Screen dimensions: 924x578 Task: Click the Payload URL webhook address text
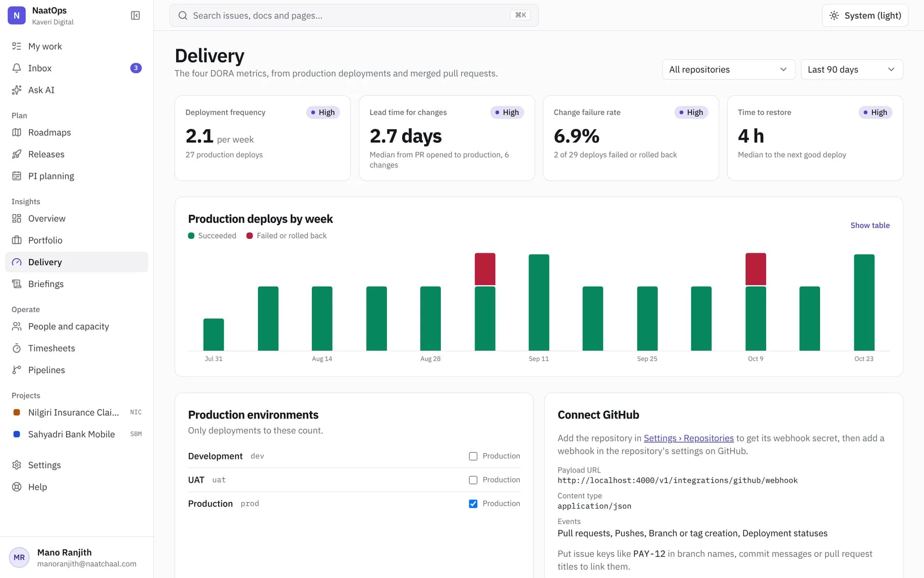678,480
